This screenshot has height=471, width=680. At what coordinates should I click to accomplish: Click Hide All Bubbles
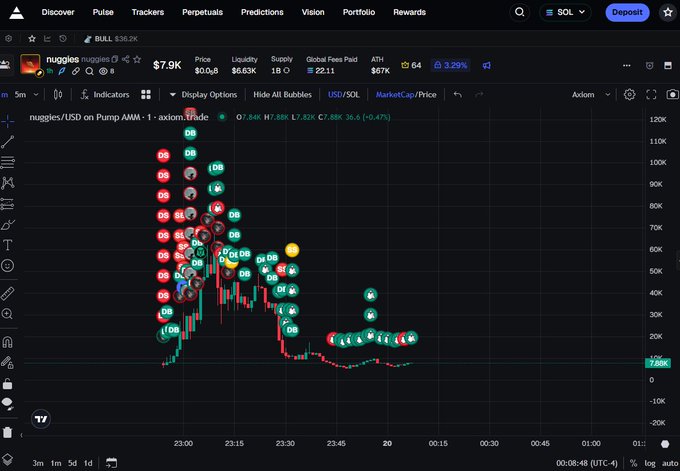(x=282, y=95)
